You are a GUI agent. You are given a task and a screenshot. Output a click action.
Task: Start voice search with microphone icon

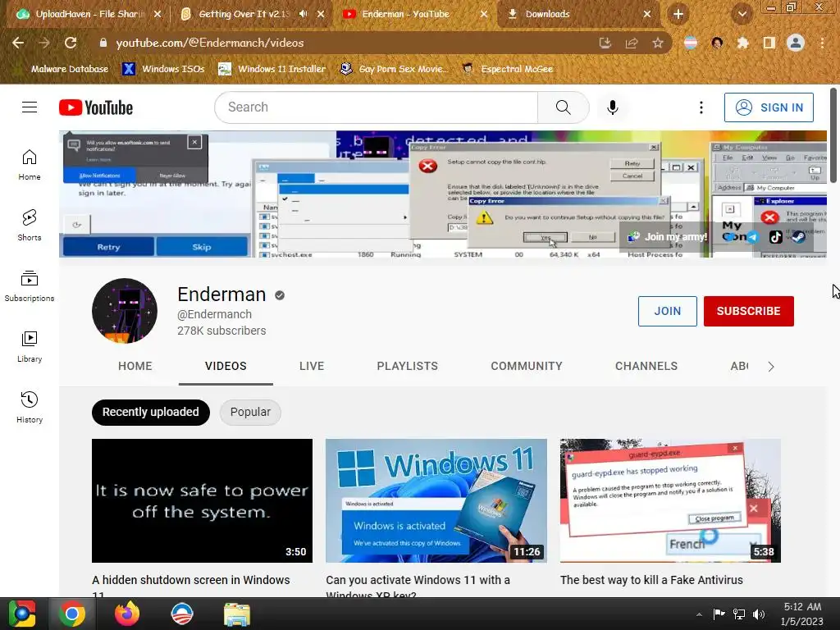612,107
